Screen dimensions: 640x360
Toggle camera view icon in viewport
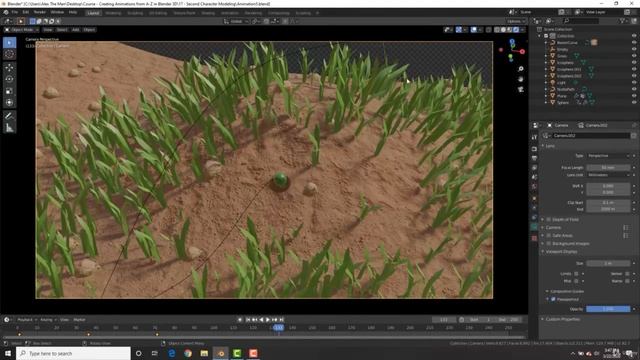520,89
